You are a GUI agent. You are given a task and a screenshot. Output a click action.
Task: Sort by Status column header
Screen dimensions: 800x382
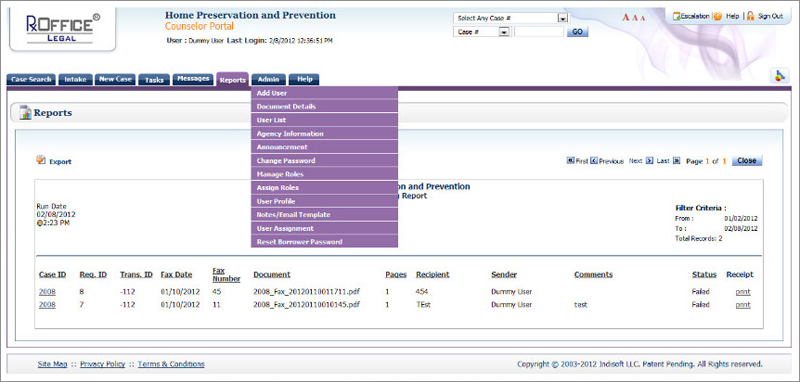coord(704,274)
